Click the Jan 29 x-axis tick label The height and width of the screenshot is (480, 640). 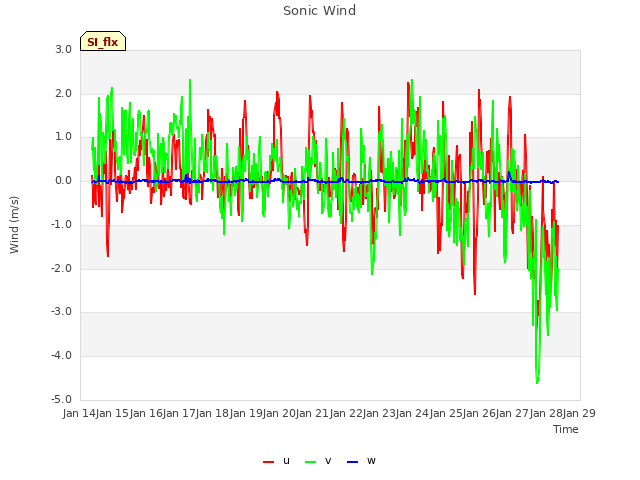580,413
